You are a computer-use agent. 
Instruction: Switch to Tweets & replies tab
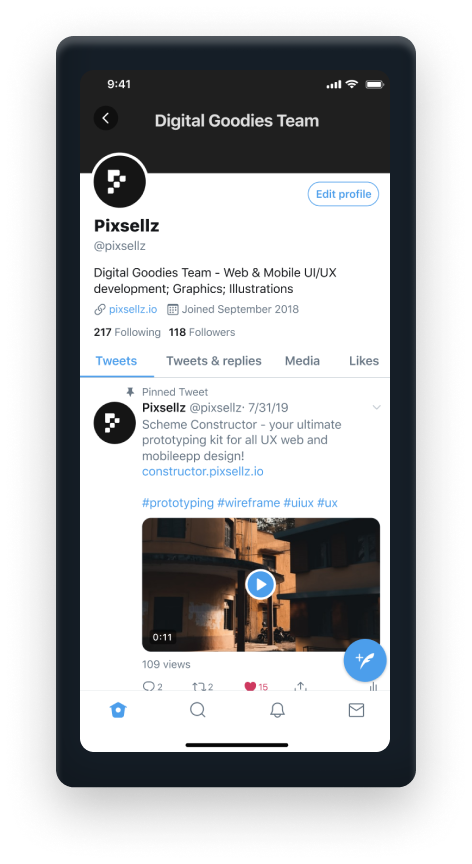(214, 361)
